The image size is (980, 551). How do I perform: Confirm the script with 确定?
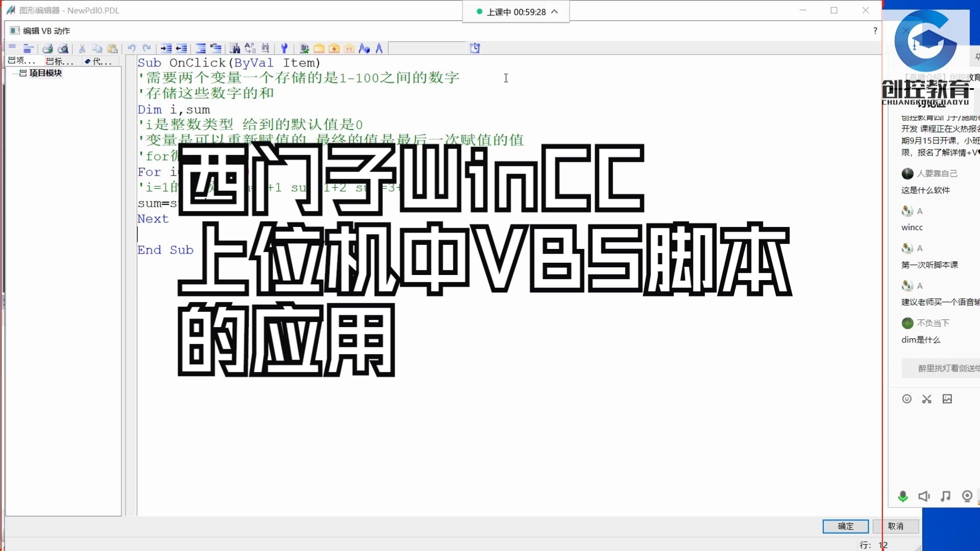pyautogui.click(x=846, y=526)
